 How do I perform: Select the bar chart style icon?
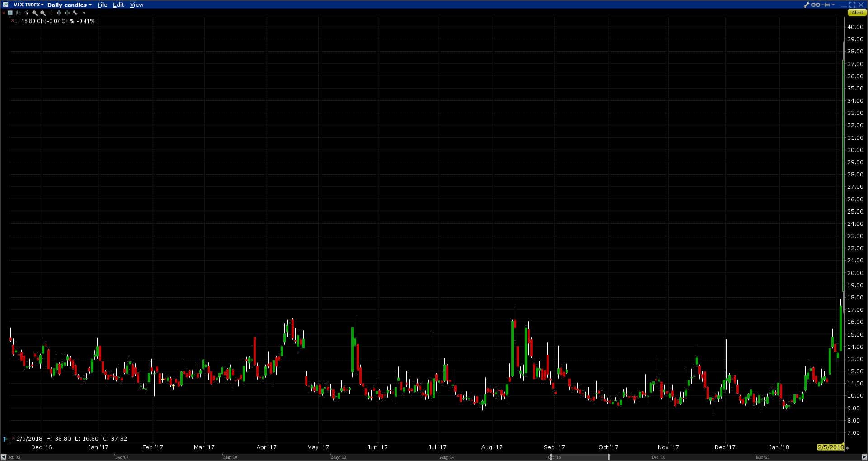(x=18, y=13)
